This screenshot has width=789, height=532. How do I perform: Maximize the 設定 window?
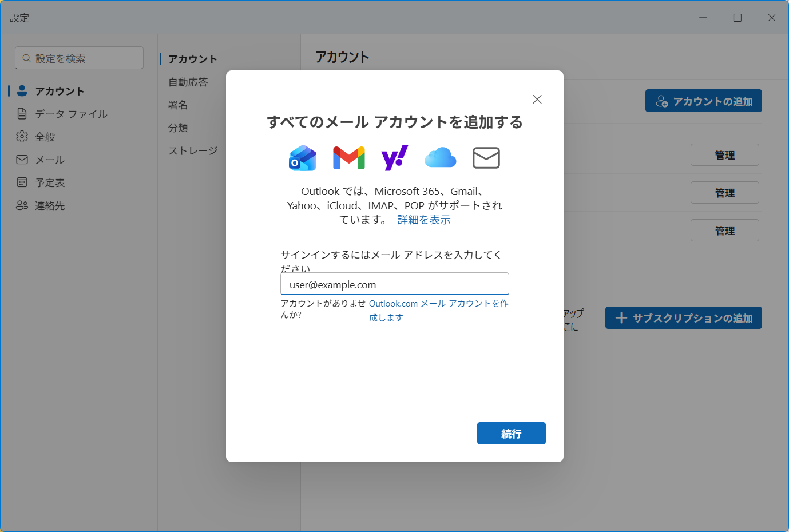tap(738, 18)
